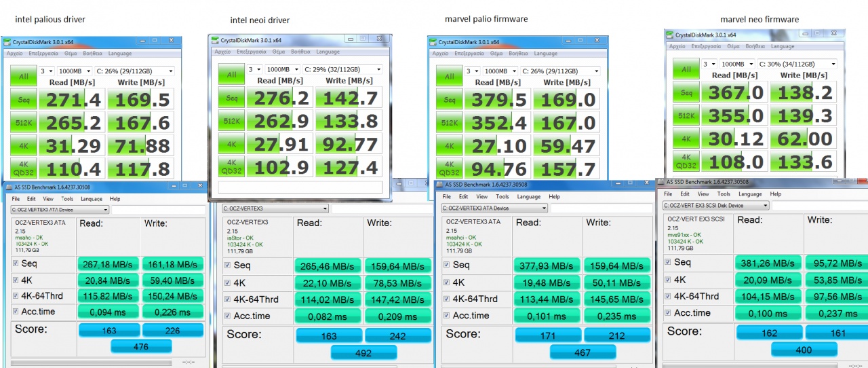
Task: Click 4K-64Thrd write value 97,56 MB/s
Action: [x=837, y=297]
